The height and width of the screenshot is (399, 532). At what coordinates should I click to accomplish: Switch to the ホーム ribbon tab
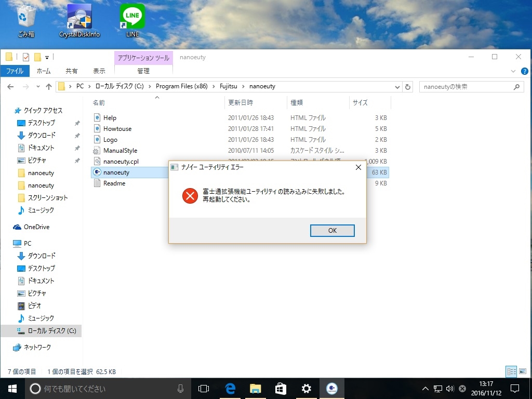pos(44,71)
